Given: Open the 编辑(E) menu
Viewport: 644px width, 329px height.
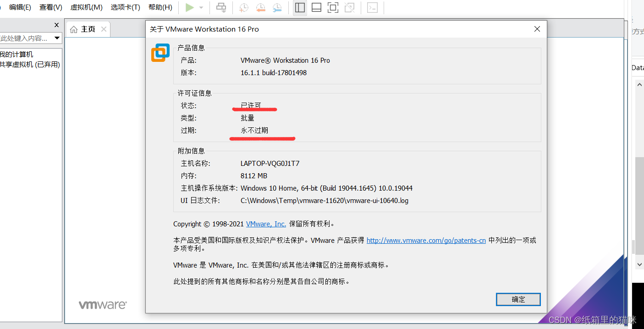Looking at the screenshot, I should [20, 7].
